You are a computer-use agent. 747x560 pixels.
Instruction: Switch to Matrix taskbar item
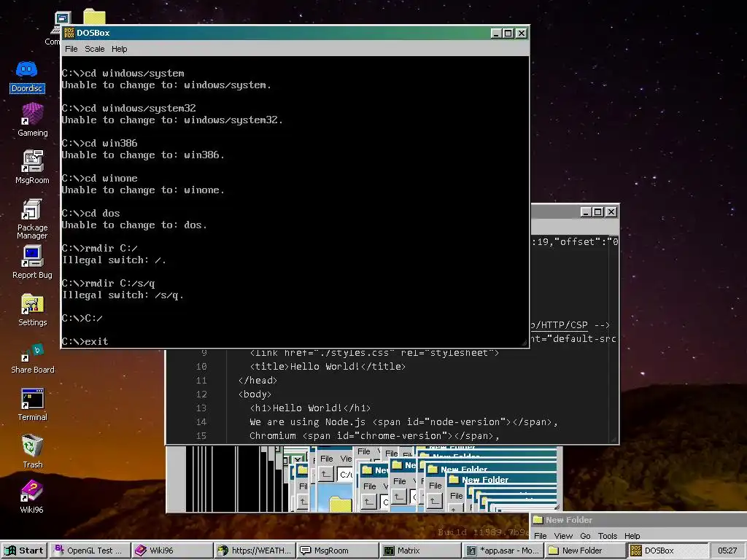coord(419,551)
